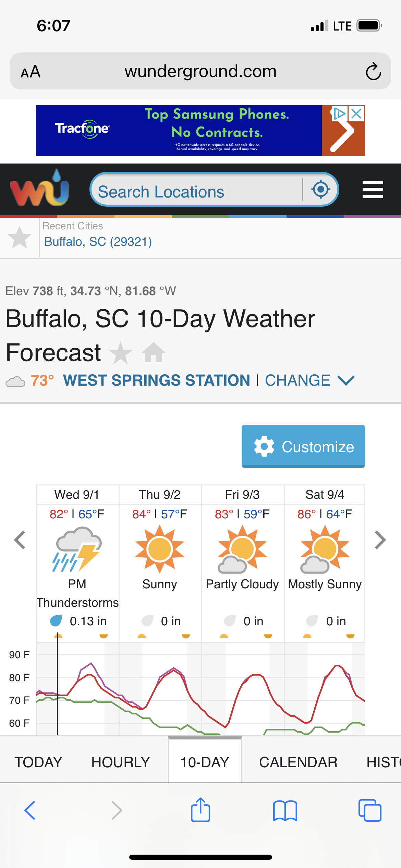This screenshot has height=868, width=401.
Task: Tap the favorites star beside Recent Cities
Action: [20, 237]
